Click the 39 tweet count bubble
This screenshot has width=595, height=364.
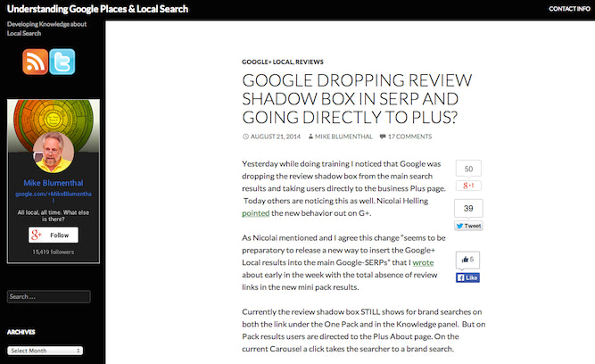coord(468,209)
